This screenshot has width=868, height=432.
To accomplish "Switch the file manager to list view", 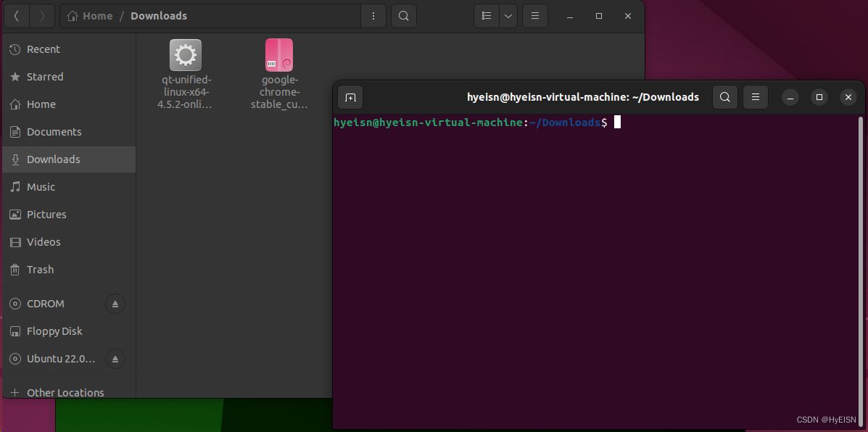I will point(486,15).
